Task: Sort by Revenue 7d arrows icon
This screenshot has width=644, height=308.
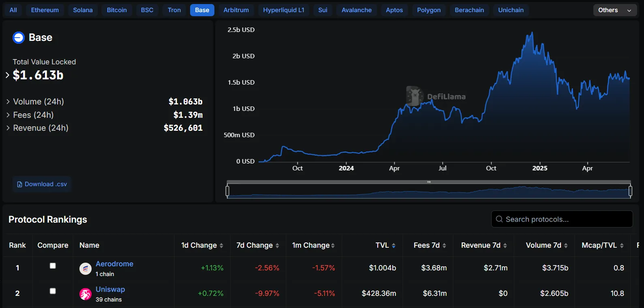Action: (505, 246)
